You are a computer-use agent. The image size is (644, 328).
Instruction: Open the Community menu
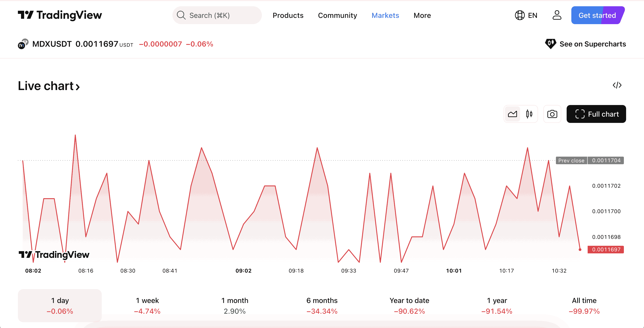[337, 15]
